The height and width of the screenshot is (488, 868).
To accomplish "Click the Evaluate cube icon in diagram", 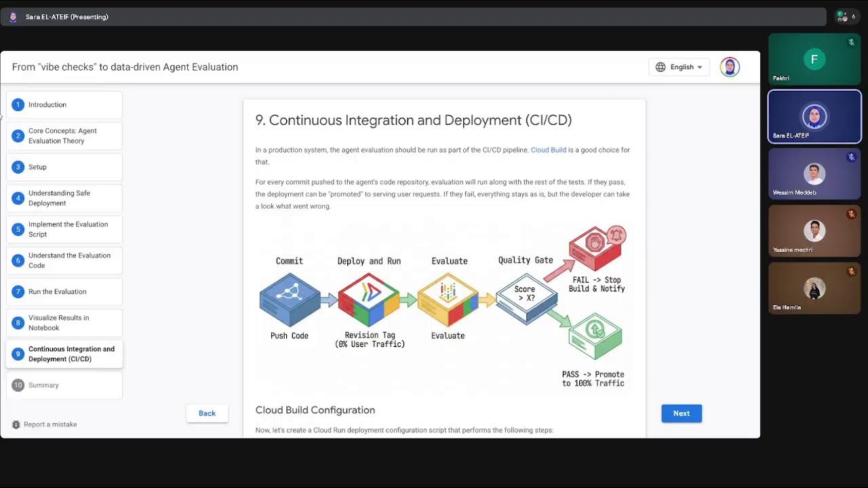I will [x=448, y=300].
